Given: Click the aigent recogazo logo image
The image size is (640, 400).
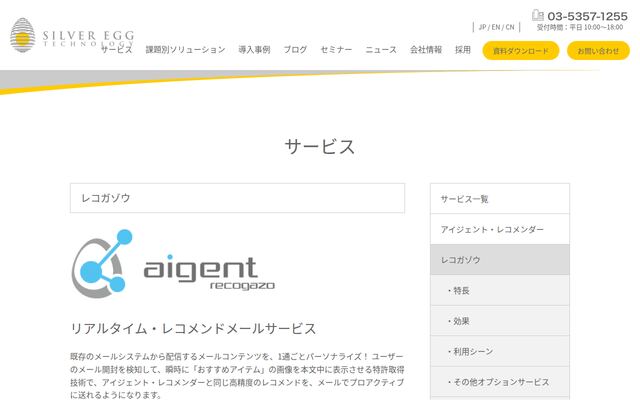Looking at the screenshot, I should coord(173,264).
